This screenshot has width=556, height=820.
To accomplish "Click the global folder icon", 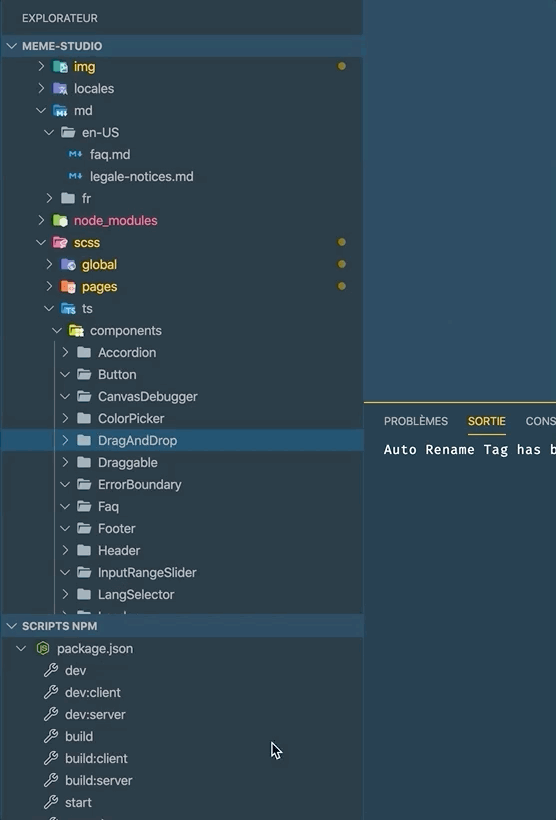I will (x=68, y=264).
